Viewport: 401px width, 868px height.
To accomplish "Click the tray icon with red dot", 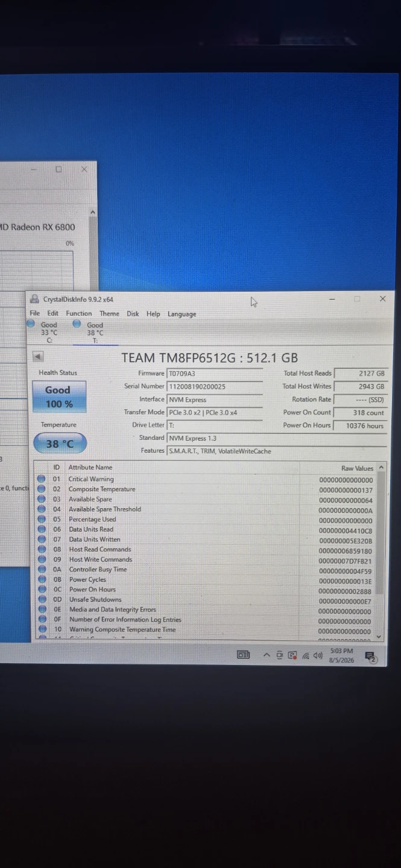I will (292, 655).
